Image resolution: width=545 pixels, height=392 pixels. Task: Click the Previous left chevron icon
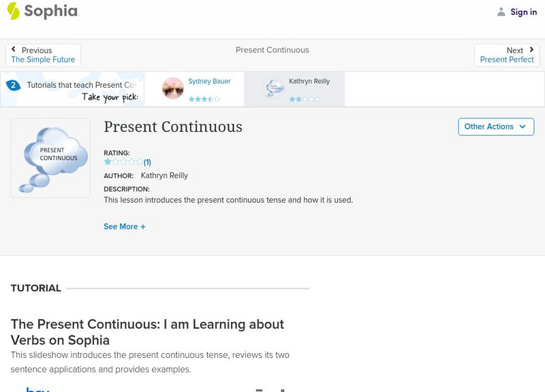pos(14,50)
